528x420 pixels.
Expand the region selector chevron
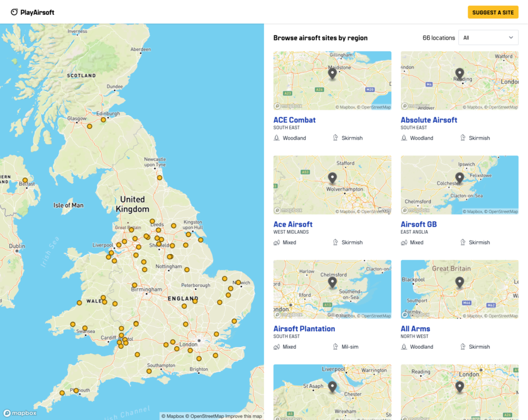(x=510, y=37)
